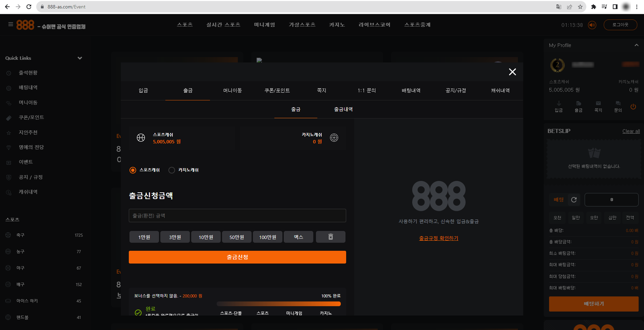Click the 출금규정 확인하기 link
644x330 pixels.
[x=438, y=238]
